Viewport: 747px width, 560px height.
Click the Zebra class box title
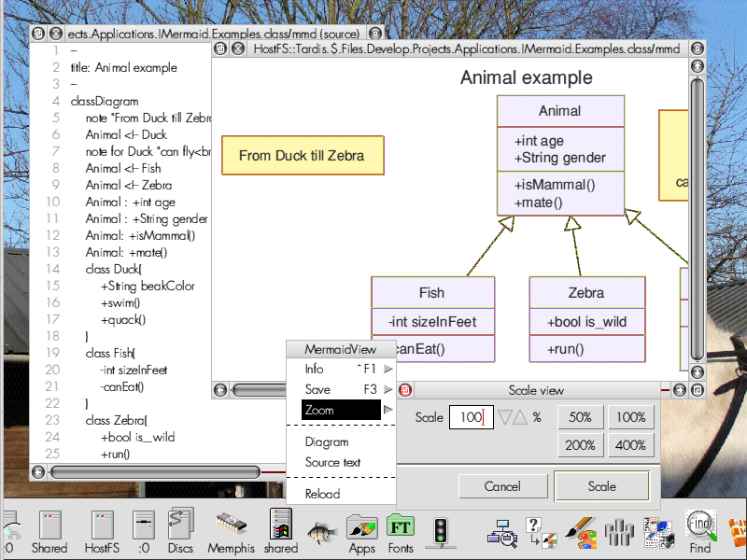[586, 292]
